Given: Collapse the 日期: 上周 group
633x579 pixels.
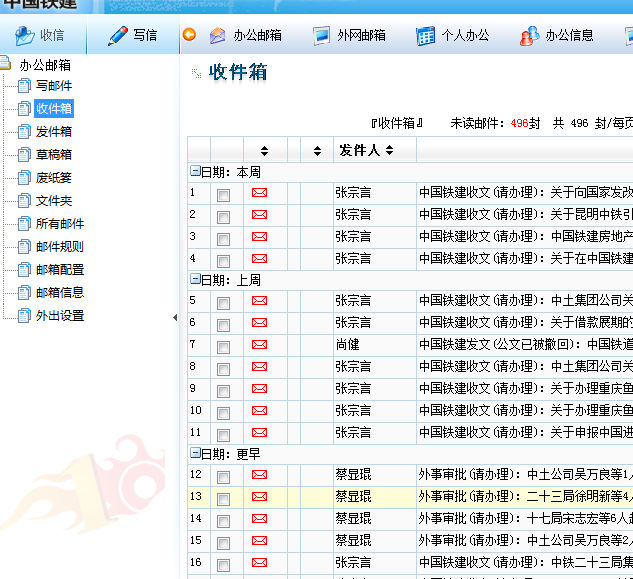Looking at the screenshot, I should click(x=195, y=279).
